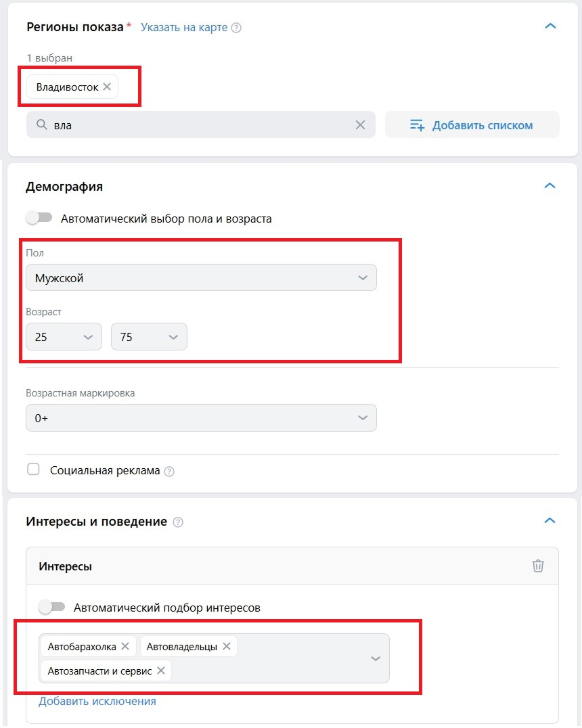582x728 pixels.
Task: Open the Указать на карте link
Action: [184, 28]
